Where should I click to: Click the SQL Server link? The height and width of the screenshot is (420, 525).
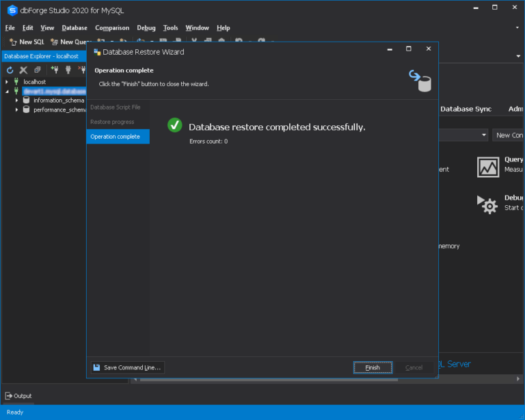[x=455, y=364]
